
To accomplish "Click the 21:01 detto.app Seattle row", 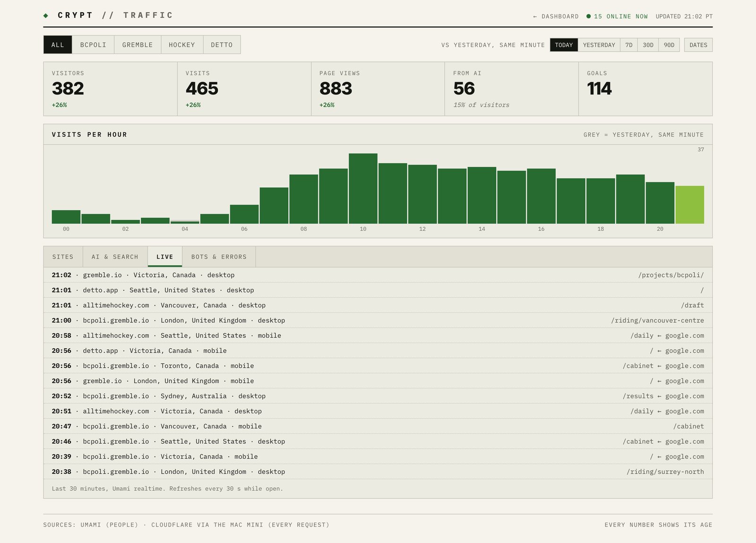I will tap(378, 290).
